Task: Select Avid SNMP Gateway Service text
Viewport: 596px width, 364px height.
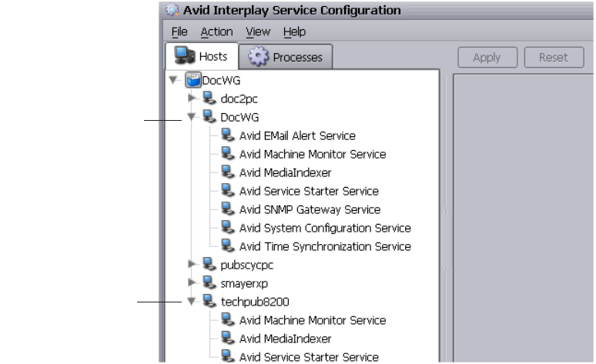Action: point(310,210)
